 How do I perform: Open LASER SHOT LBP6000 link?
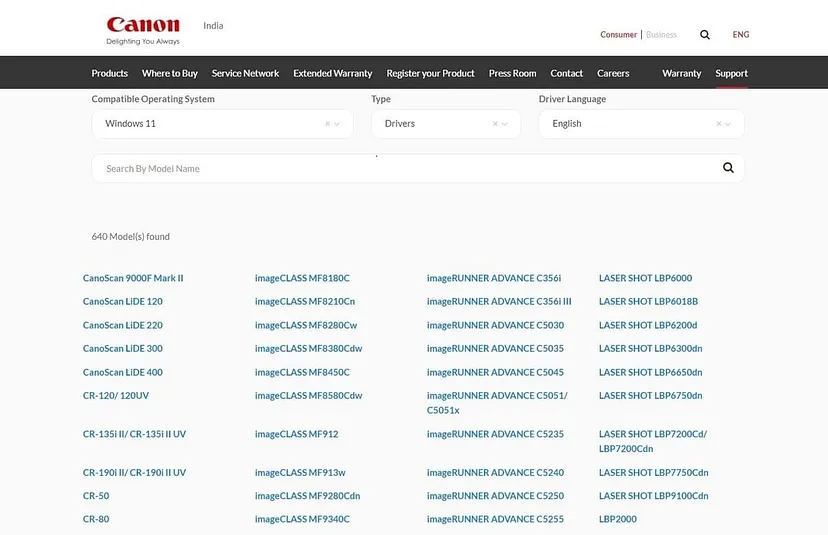pos(645,278)
